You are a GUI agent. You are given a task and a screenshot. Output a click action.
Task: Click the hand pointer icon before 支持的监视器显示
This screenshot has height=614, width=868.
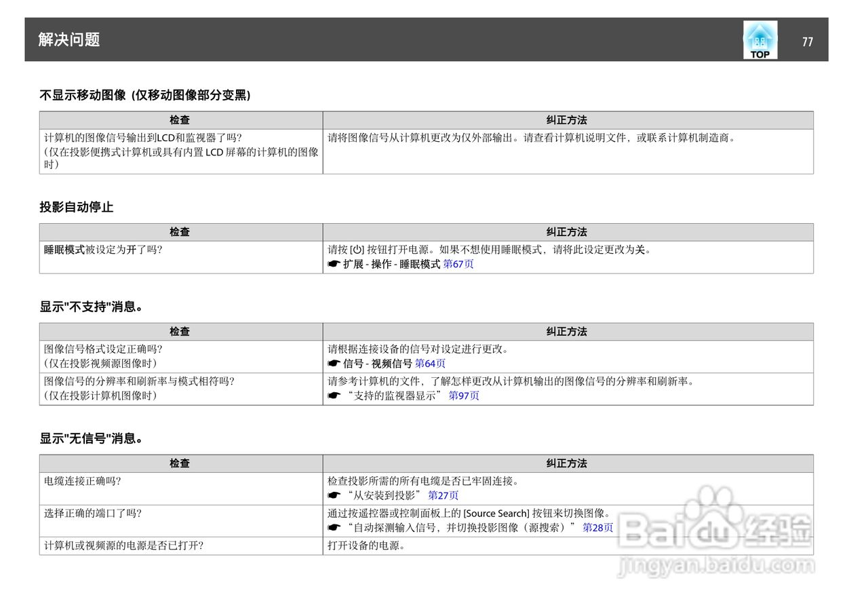tap(334, 396)
